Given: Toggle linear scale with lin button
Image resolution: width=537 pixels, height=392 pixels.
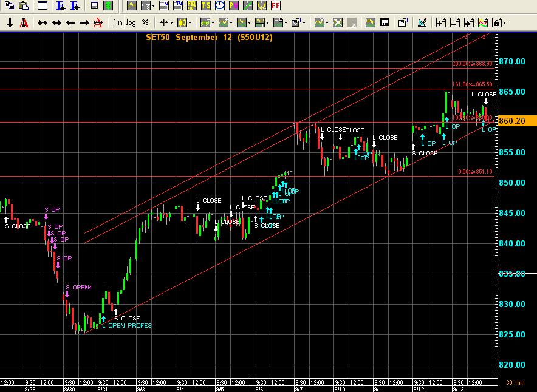Looking at the screenshot, I should coord(118,23).
